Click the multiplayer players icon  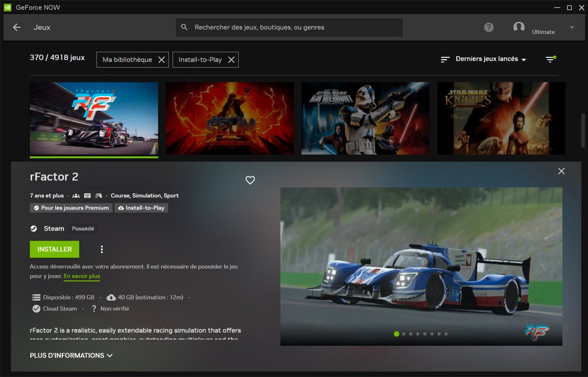pos(75,195)
